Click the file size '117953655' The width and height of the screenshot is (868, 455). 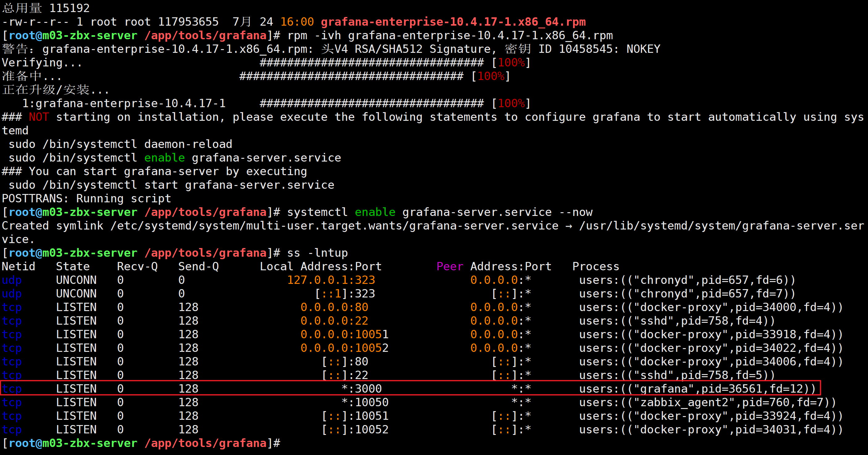click(x=188, y=22)
